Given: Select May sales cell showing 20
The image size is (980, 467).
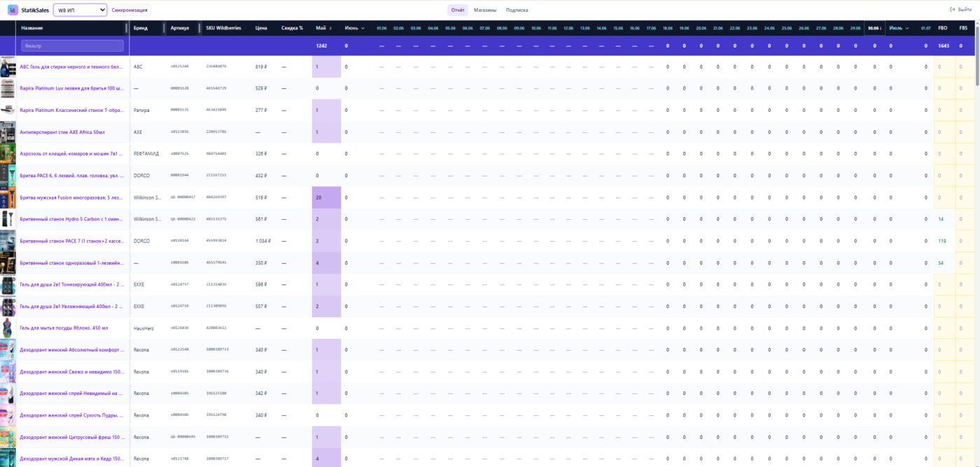Looking at the screenshot, I should click(x=326, y=197).
